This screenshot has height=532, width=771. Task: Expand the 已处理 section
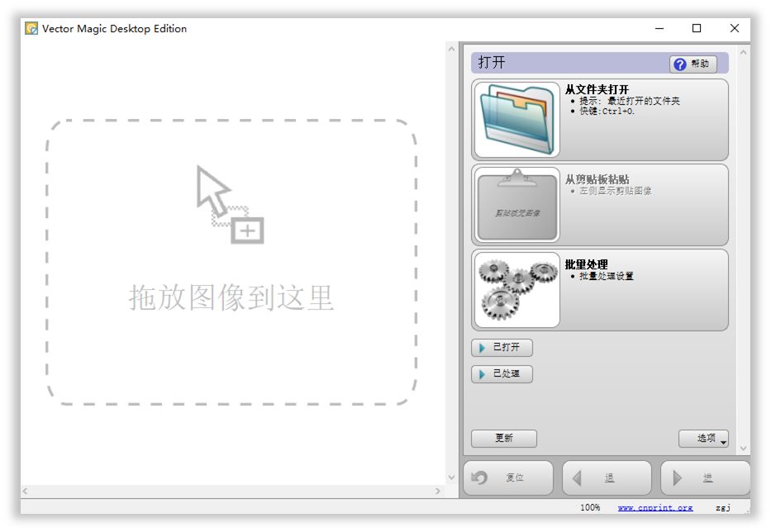pyautogui.click(x=502, y=373)
